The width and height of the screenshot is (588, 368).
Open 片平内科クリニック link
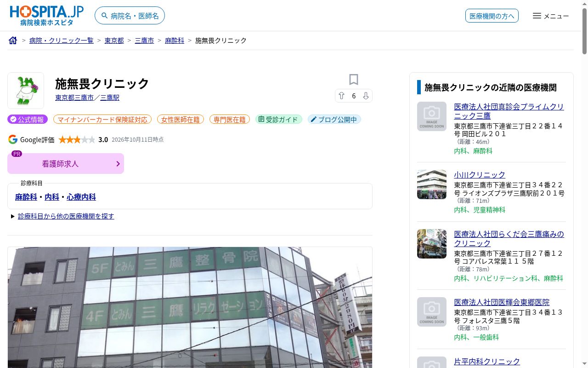point(487,362)
